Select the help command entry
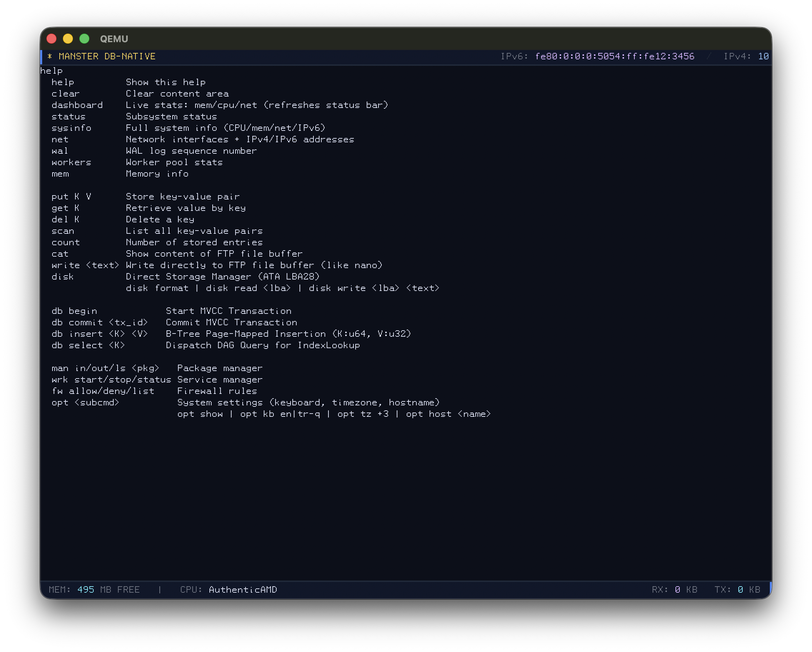 [x=63, y=82]
